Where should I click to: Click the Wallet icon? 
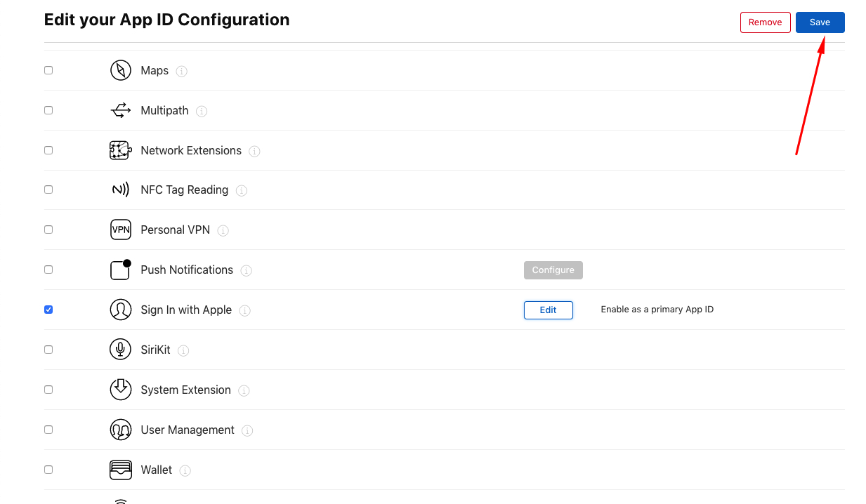coord(121,470)
